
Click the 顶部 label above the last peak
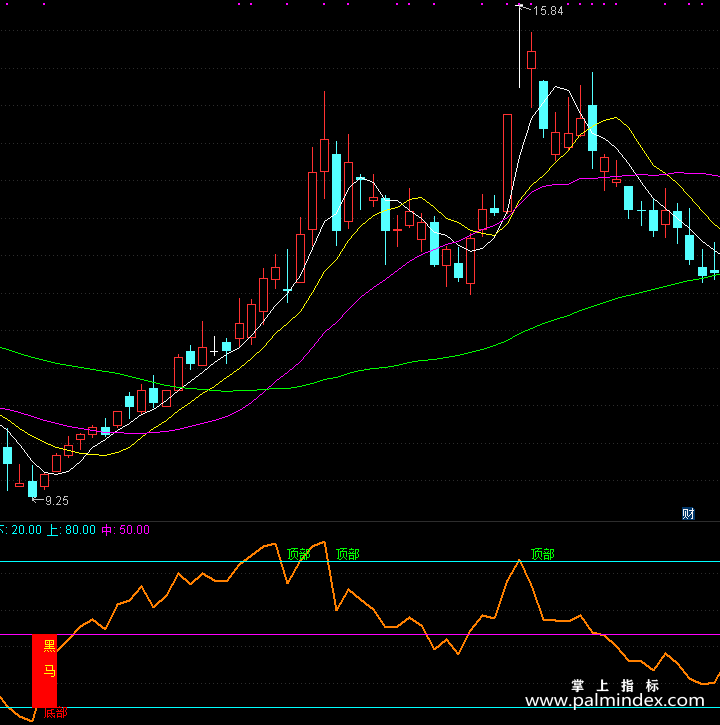click(542, 554)
